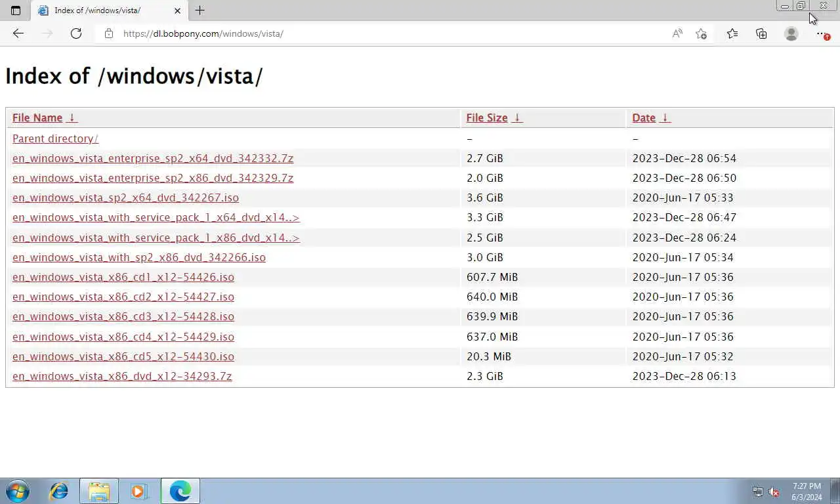Screen dimensions: 840x504
Task: Click the File Name descending arrow
Action: [x=72, y=117]
